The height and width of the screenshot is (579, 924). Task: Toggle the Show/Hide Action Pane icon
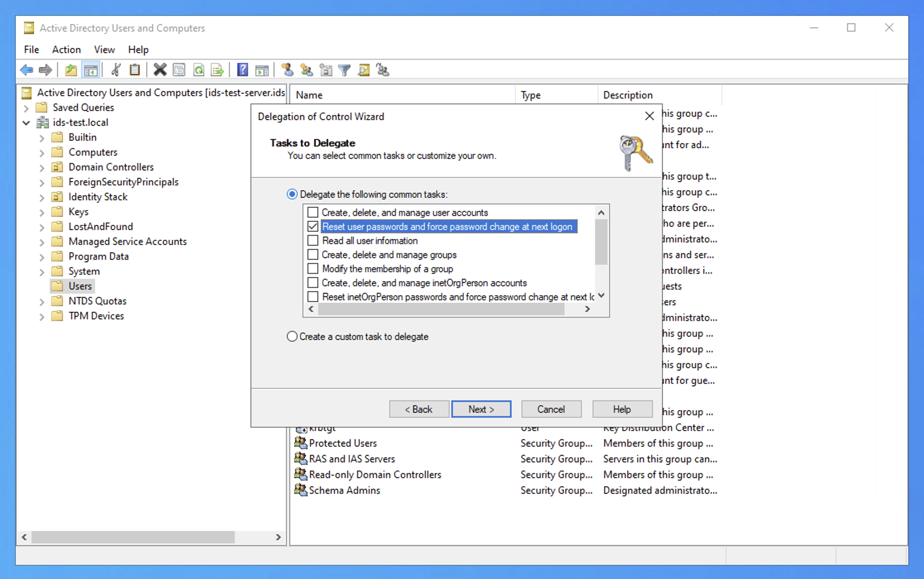click(x=262, y=70)
